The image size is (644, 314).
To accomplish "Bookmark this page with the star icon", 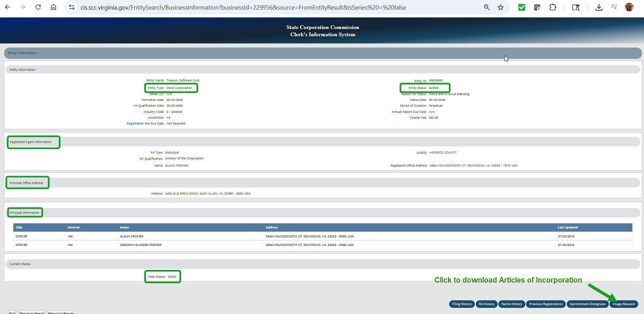I will 500,7.
